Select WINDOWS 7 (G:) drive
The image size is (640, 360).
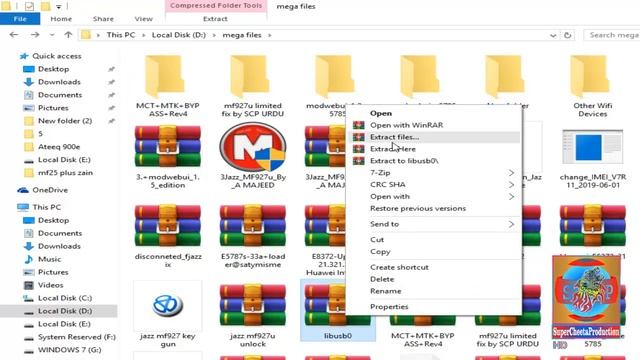click(x=69, y=350)
